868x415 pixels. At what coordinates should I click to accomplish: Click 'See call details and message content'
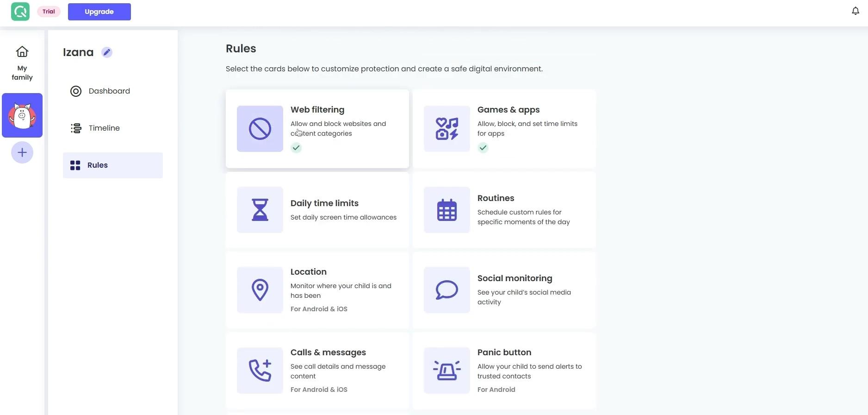click(338, 371)
